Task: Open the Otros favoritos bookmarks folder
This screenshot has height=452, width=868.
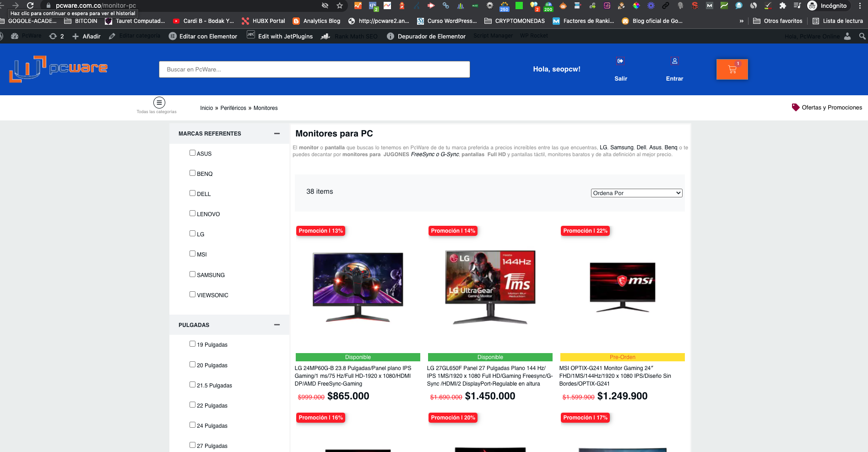Action: coord(778,21)
